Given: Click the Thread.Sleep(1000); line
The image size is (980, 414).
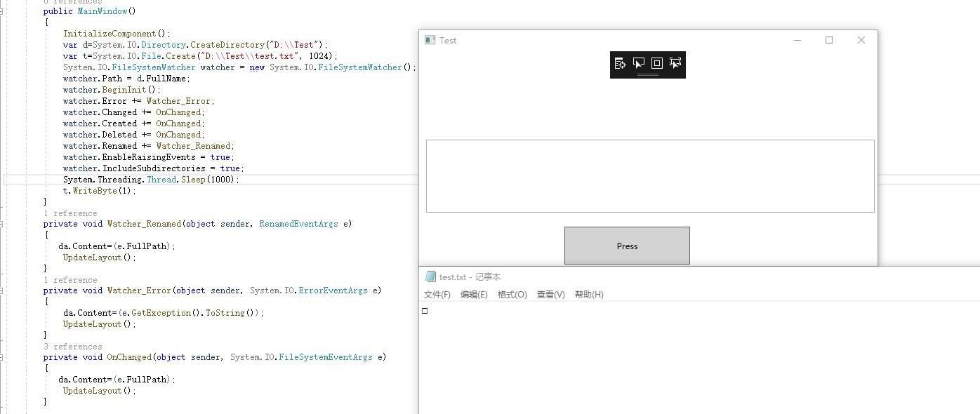Looking at the screenshot, I should [x=152, y=180].
